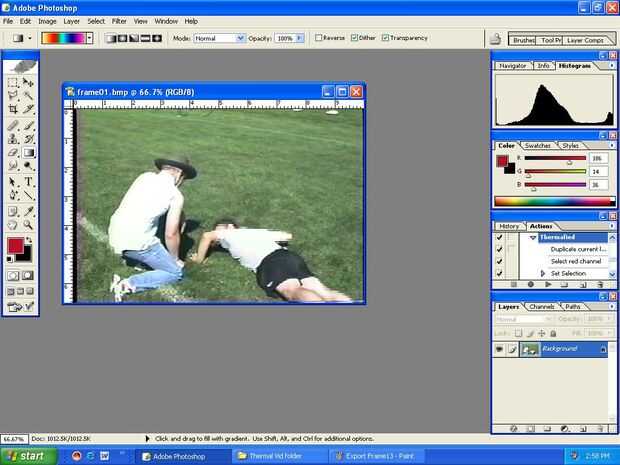Open Brushes tab in the palette well
This screenshot has height=465, width=620.
click(523, 40)
